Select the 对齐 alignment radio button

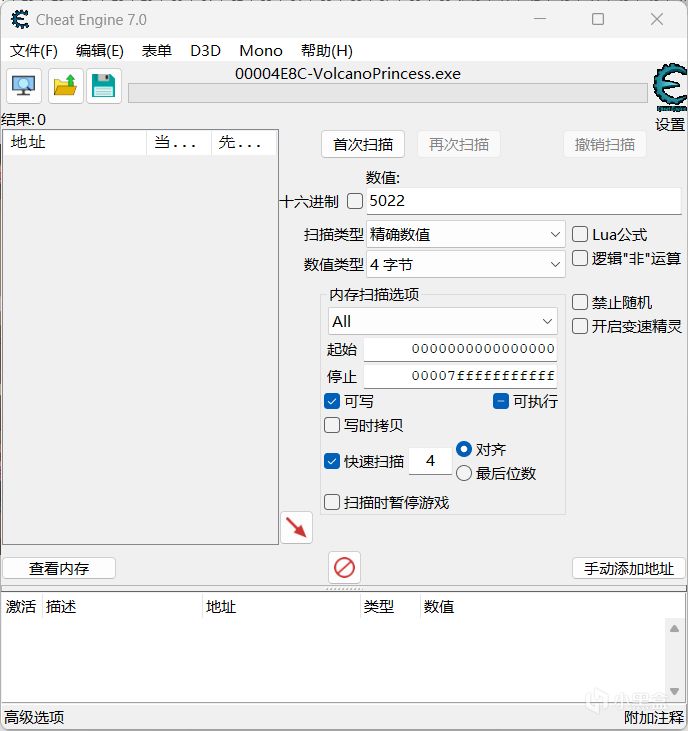coord(464,449)
